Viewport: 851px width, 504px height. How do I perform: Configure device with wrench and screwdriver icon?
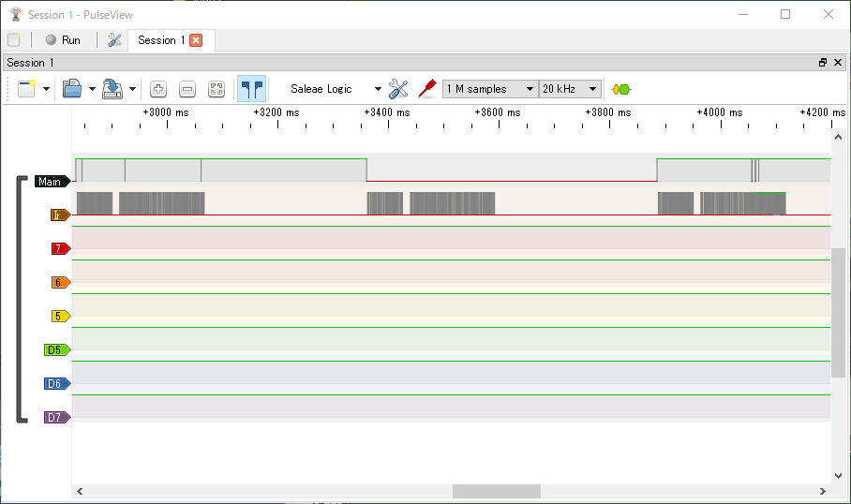point(398,89)
